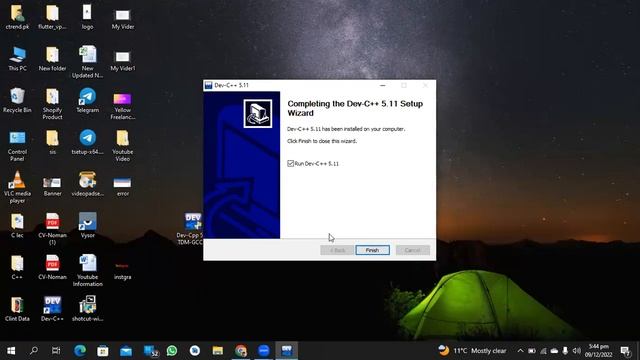The width and height of the screenshot is (640, 360).
Task: Switch to Google Chrome on taskbar
Action: click(x=241, y=351)
